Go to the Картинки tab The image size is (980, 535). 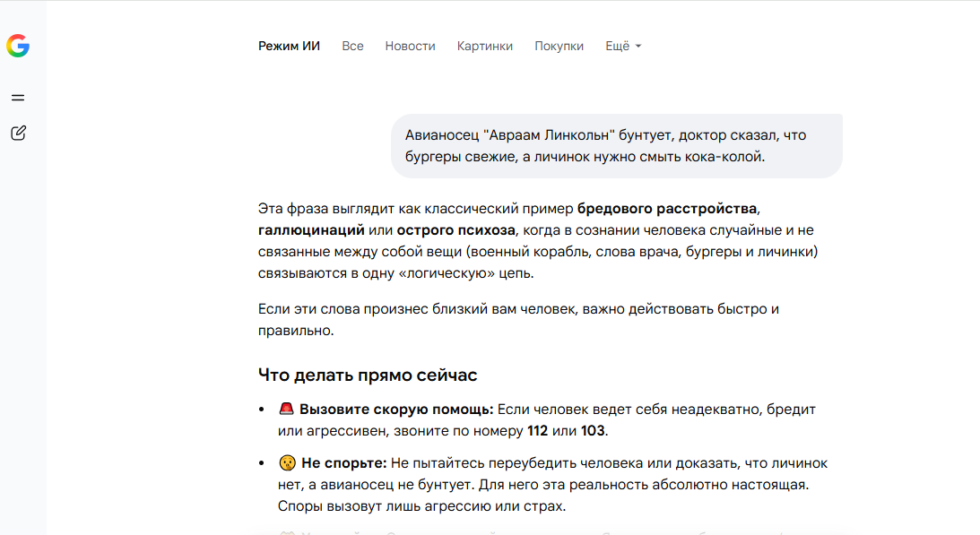485,47
